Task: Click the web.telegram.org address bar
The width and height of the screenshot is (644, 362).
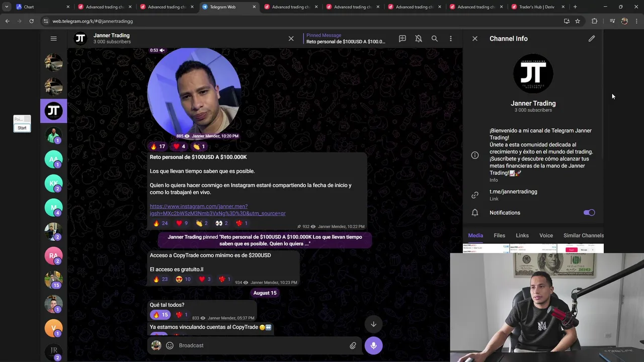Action: (302, 21)
